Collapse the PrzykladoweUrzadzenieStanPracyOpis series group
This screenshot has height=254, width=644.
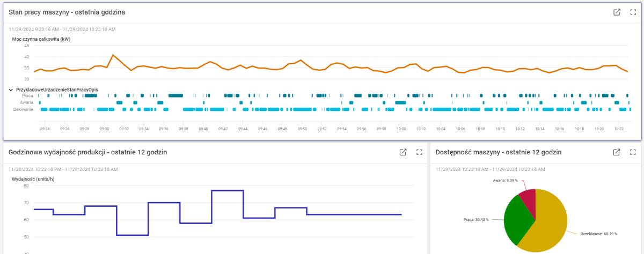[x=11, y=89]
